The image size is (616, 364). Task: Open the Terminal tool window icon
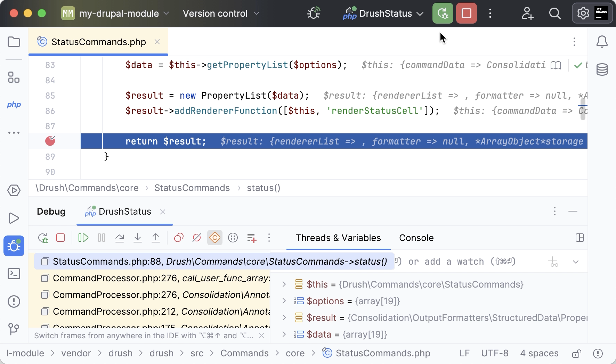[x=14, y=274]
